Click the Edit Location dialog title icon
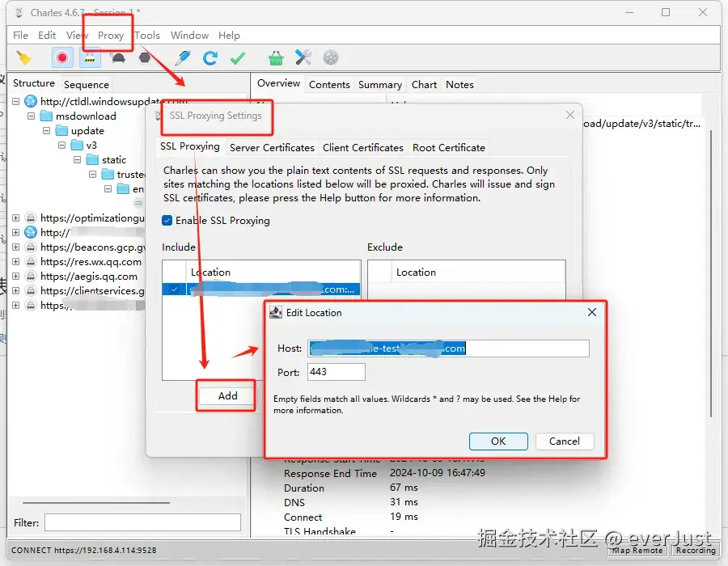This screenshot has height=566, width=728. (276, 313)
